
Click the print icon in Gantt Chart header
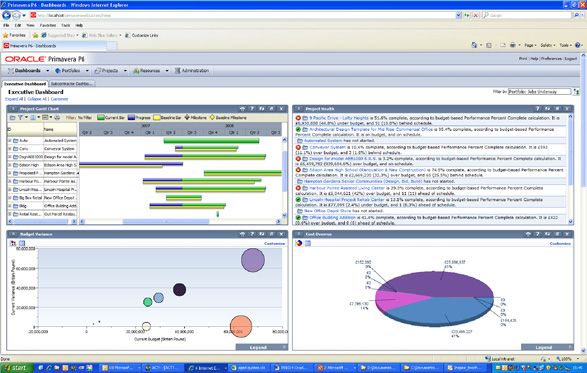click(243, 109)
